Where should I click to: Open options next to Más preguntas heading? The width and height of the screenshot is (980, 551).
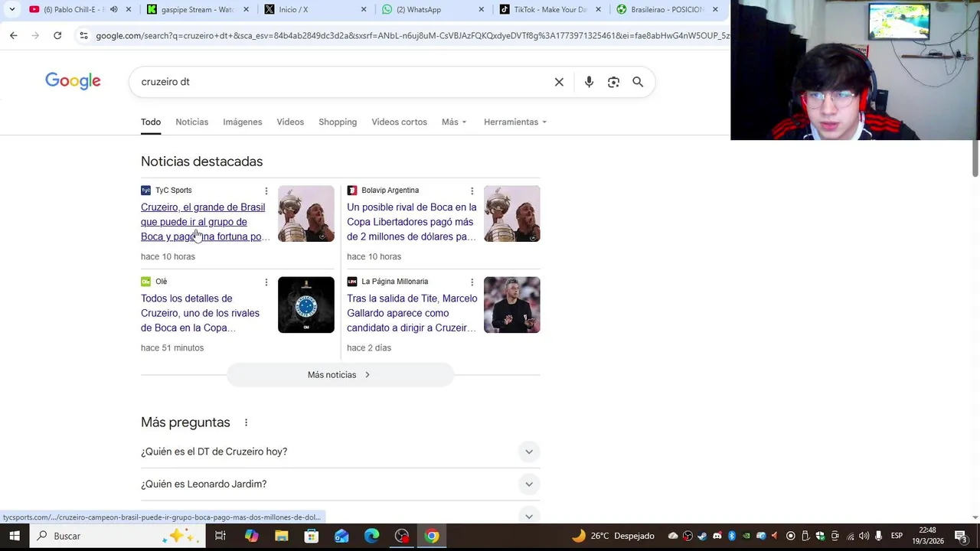tap(246, 422)
